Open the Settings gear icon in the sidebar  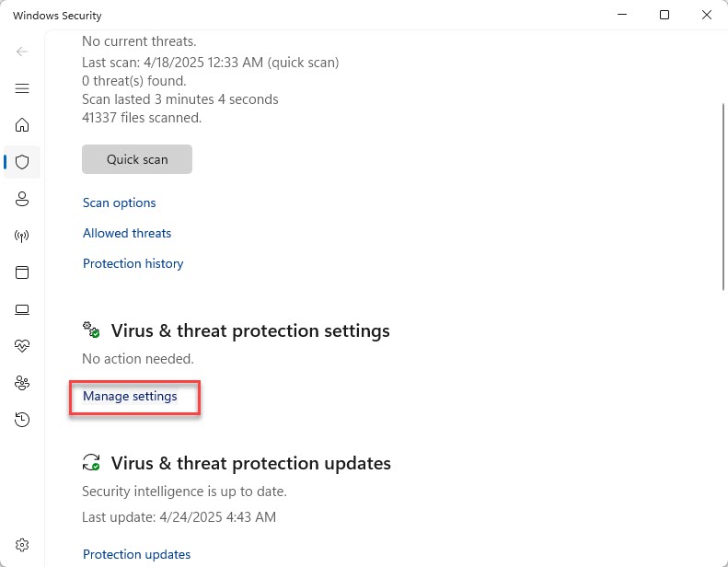point(22,545)
